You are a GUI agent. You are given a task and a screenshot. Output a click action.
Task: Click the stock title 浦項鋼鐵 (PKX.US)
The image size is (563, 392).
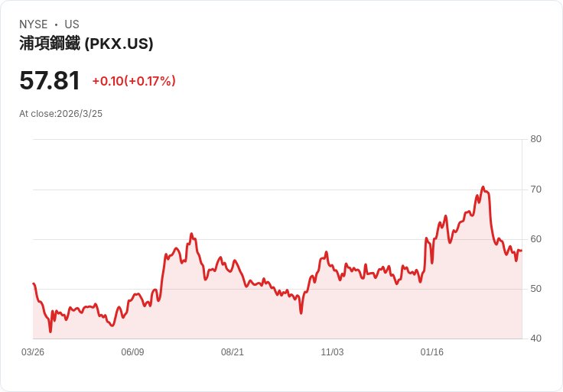86,44
